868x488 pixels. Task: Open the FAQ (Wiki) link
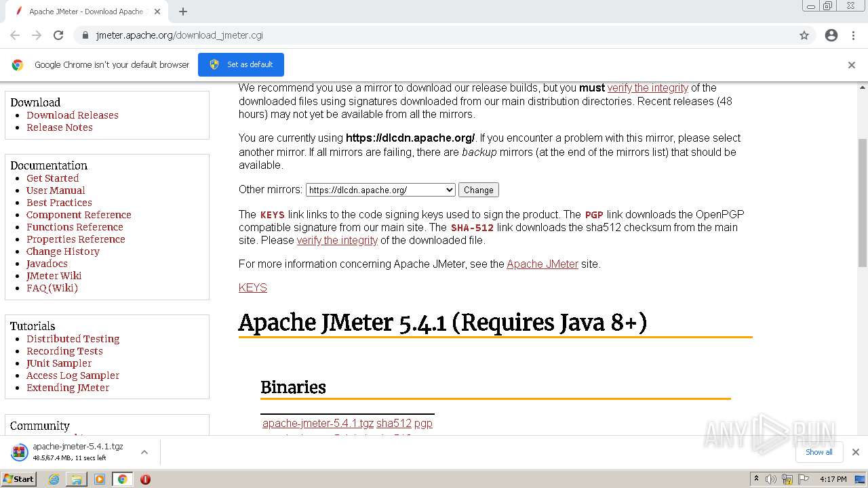point(52,288)
